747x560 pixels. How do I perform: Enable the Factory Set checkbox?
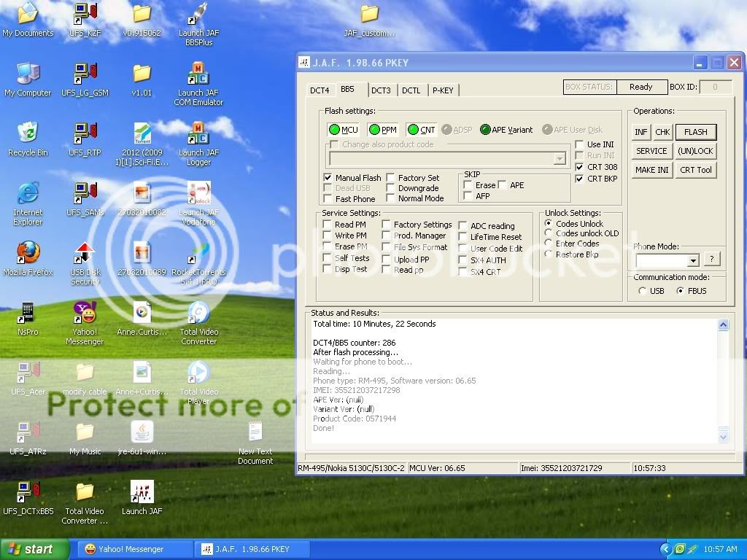[x=390, y=178]
